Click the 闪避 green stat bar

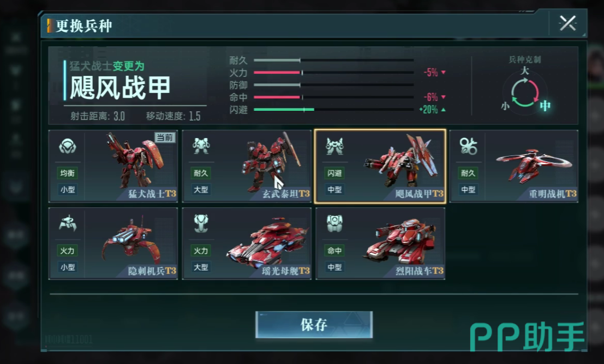[284, 109]
